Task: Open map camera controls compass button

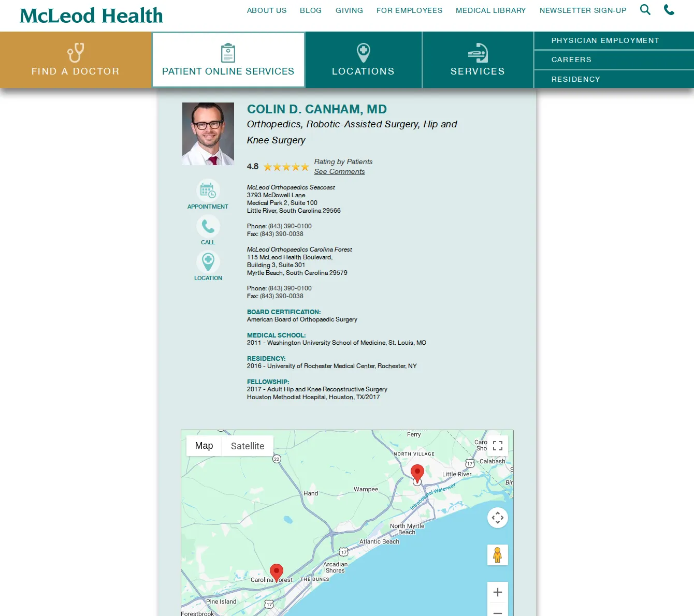Action: pos(498,518)
